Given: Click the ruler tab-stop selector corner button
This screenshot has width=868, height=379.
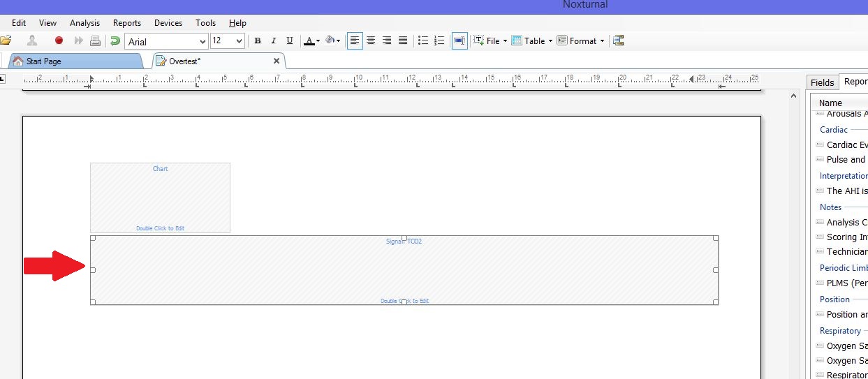Looking at the screenshot, I should pos(2,77).
